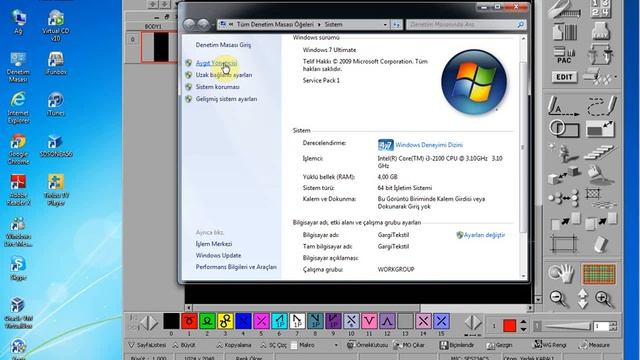This screenshot has height=360, width=640.
Task: Open Internet Explorer desktop icon
Action: click(18, 108)
